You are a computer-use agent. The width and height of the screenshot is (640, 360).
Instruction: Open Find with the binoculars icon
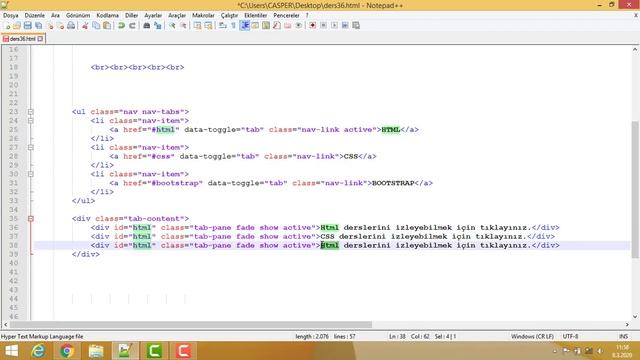(147, 25)
